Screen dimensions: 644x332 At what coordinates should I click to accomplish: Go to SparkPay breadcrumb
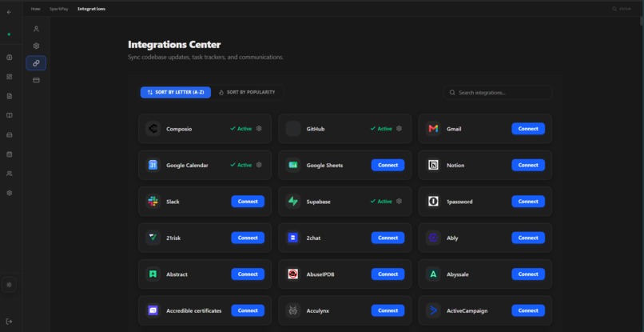pyautogui.click(x=59, y=9)
